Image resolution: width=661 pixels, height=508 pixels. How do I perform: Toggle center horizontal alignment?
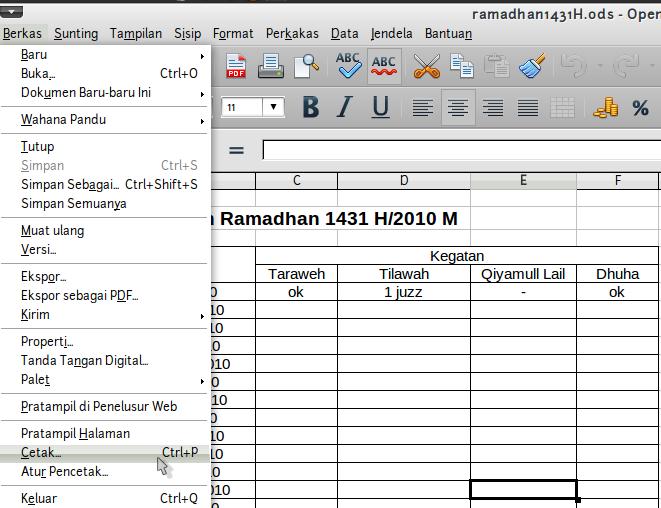pos(458,108)
